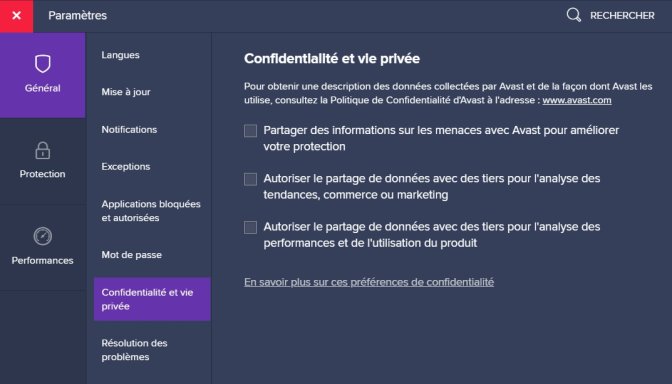Open the Mise à jour settings

click(x=126, y=92)
